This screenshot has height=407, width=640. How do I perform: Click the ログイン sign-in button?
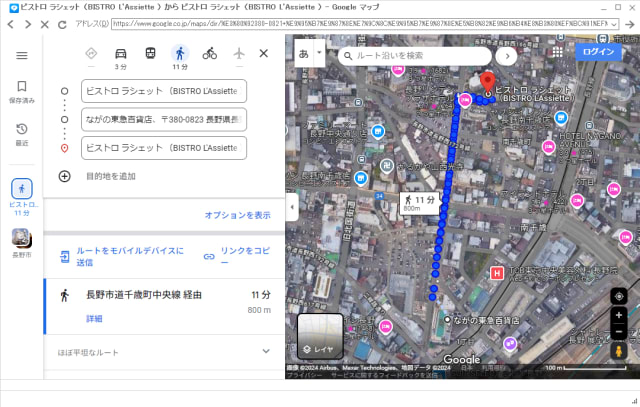pos(598,52)
